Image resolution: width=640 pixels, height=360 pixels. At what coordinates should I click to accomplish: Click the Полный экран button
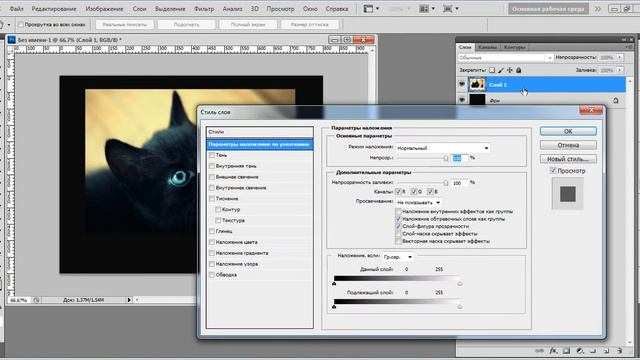[248, 24]
